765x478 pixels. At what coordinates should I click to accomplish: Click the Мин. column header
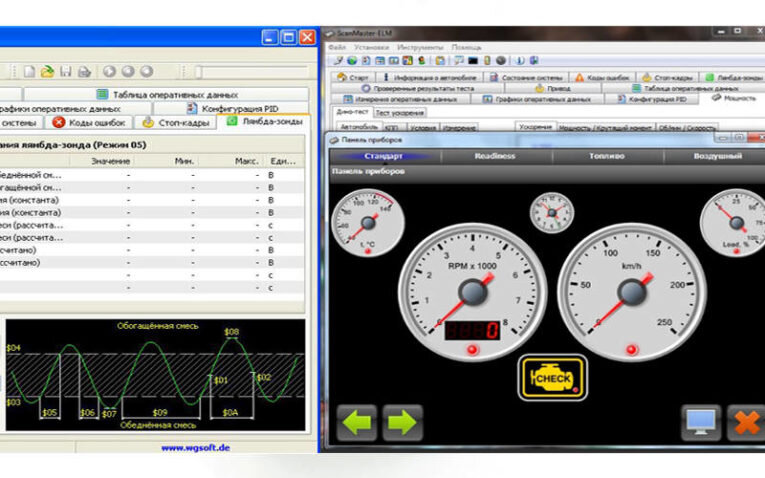point(166,161)
